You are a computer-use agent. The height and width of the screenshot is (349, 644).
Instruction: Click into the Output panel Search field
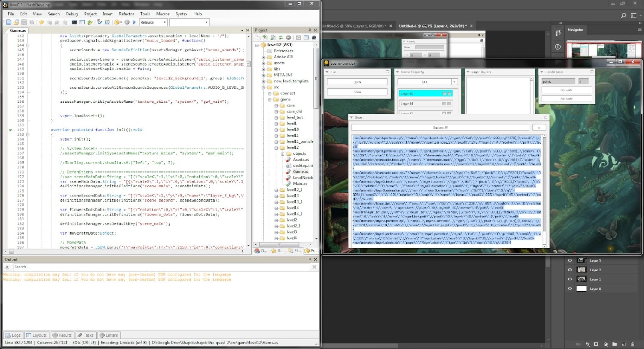pos(161,267)
